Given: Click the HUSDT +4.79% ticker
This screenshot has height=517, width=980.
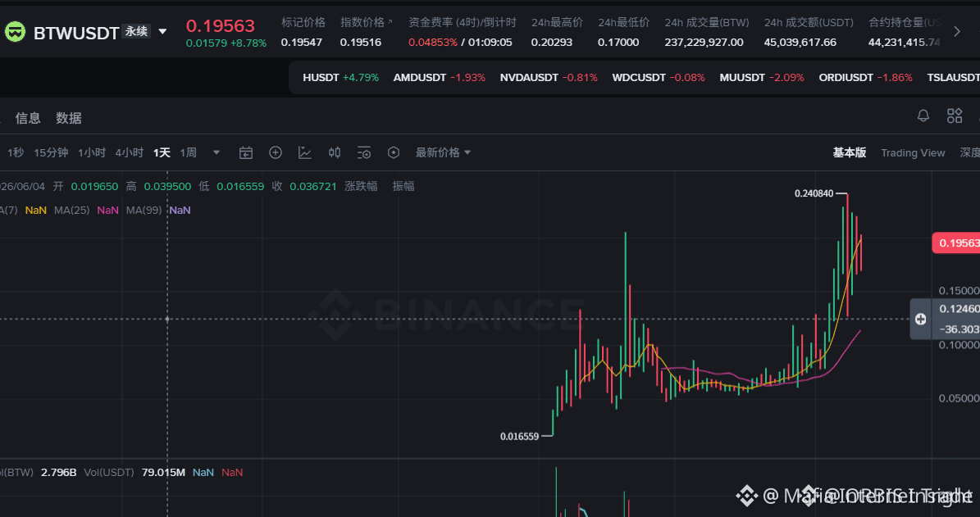Looking at the screenshot, I should pos(340,77).
